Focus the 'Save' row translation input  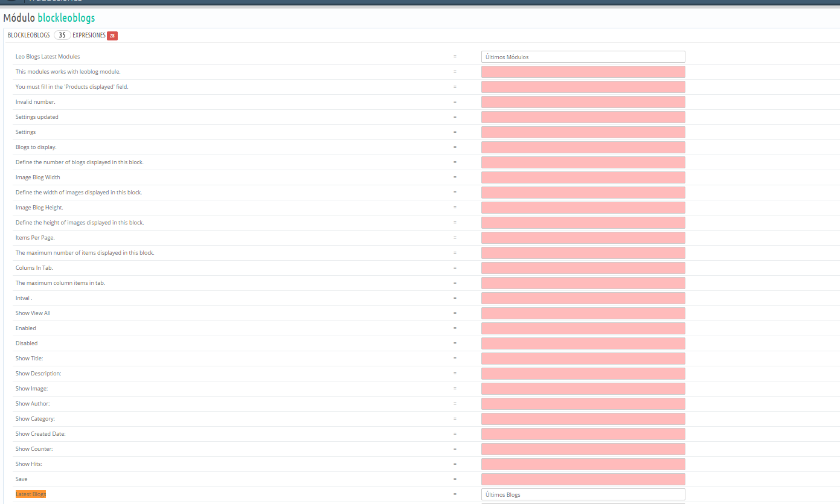[583, 479]
